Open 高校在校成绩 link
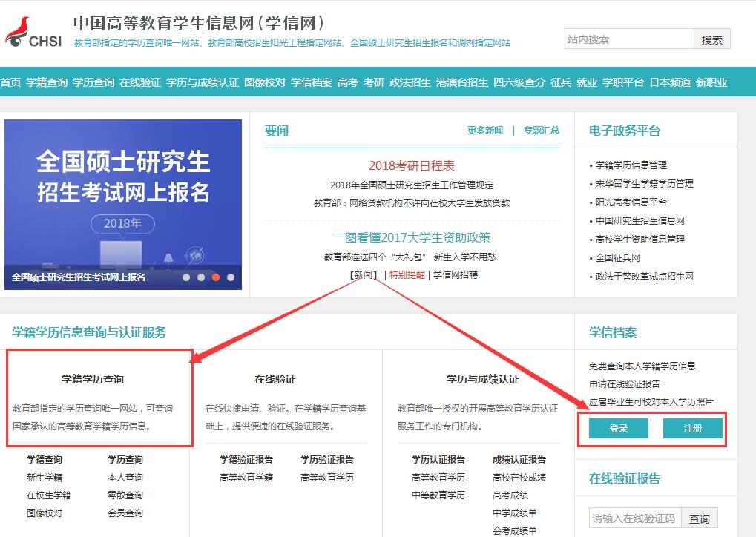The width and height of the screenshot is (756, 537). (519, 477)
